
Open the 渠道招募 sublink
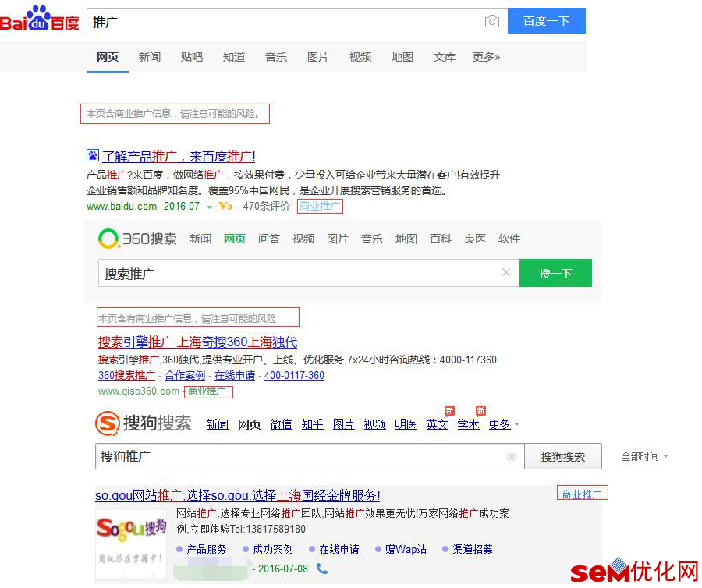[x=473, y=549]
